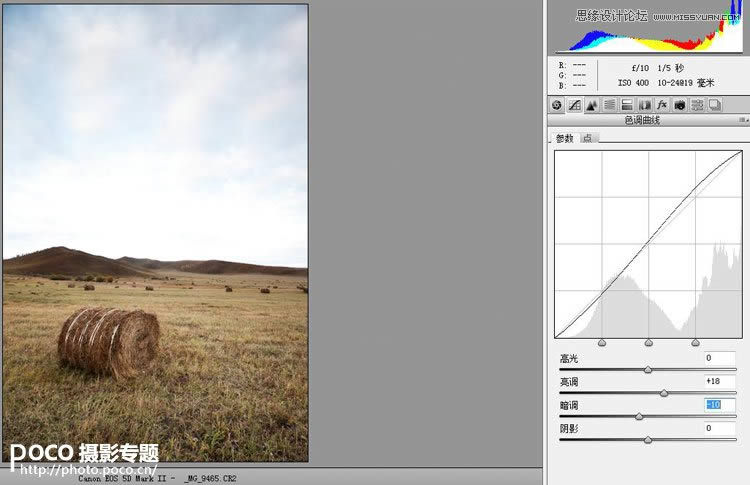The height and width of the screenshot is (485, 750).
Task: Open the fx Effects panel icon
Action: [x=662, y=105]
